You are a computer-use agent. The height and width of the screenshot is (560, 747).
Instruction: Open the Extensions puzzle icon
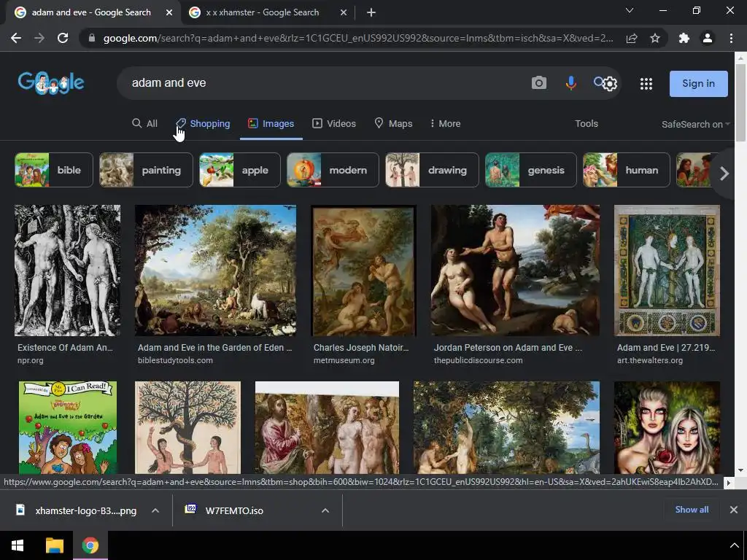pos(684,38)
